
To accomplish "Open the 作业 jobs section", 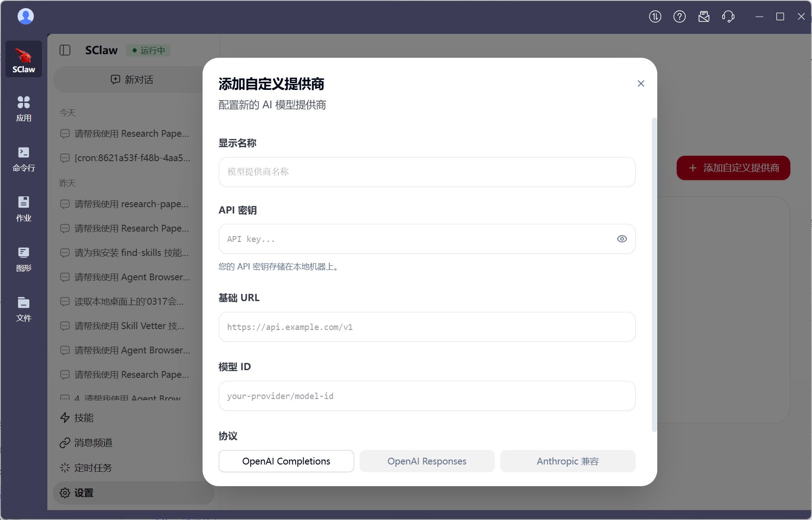I will point(23,209).
